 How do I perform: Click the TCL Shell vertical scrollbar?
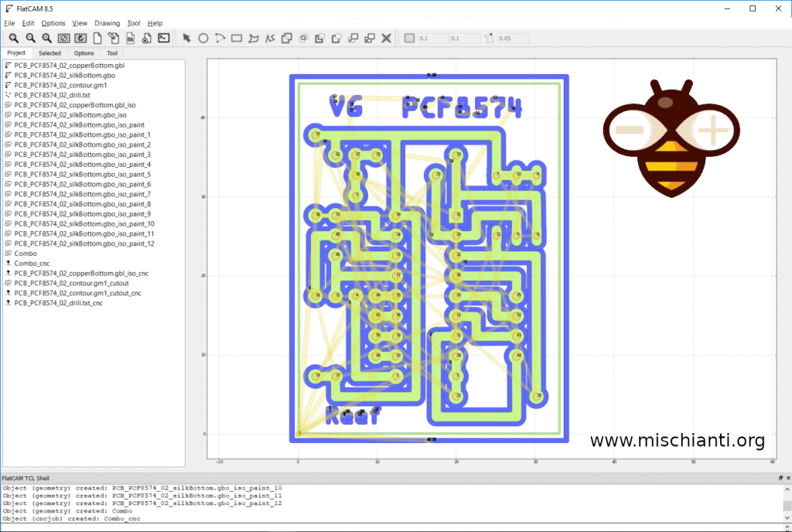coord(787,503)
